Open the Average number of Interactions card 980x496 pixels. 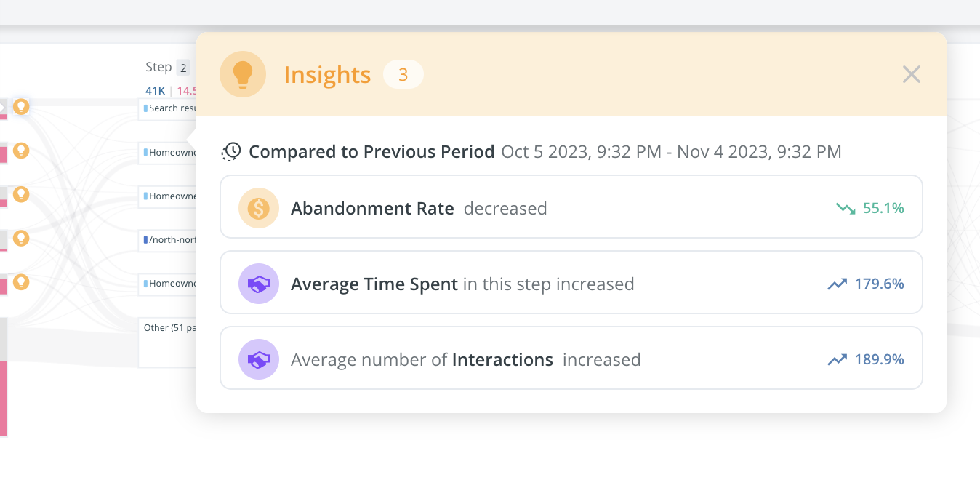[571, 359]
